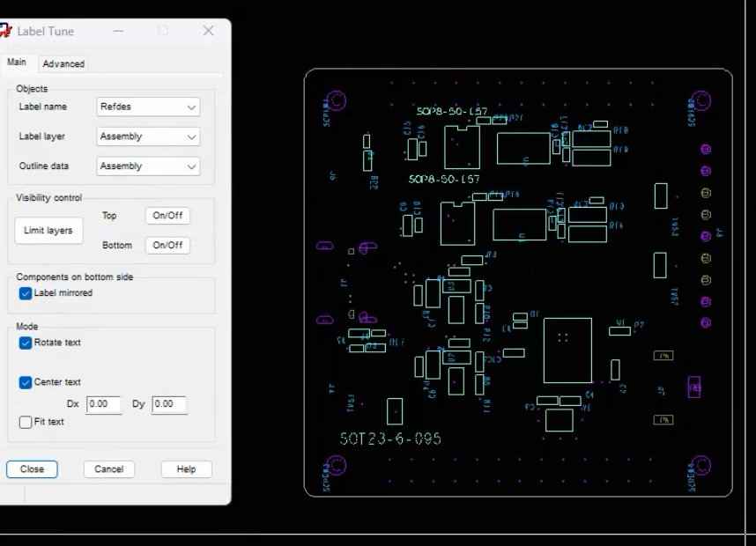The width and height of the screenshot is (756, 546).
Task: Click the top-left mounting hole symbol
Action: click(337, 100)
